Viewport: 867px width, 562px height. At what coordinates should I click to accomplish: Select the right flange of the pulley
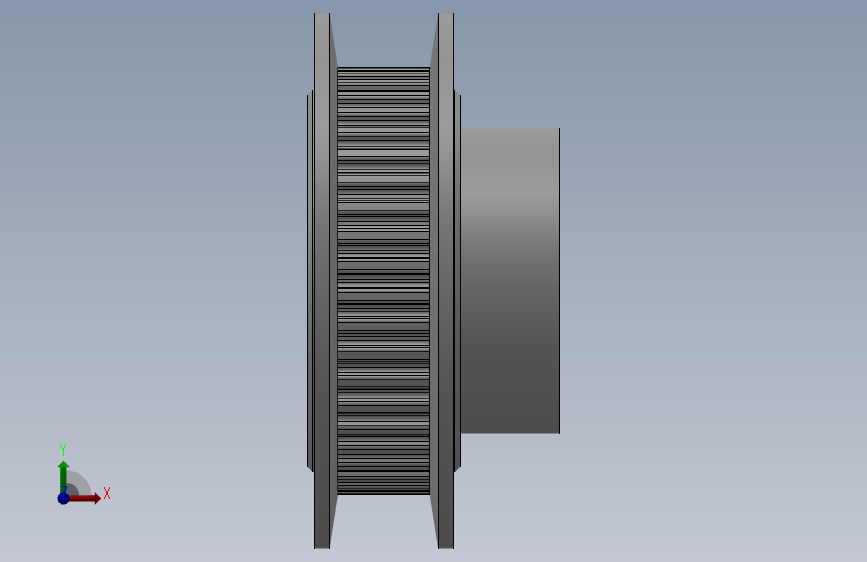click(442, 281)
